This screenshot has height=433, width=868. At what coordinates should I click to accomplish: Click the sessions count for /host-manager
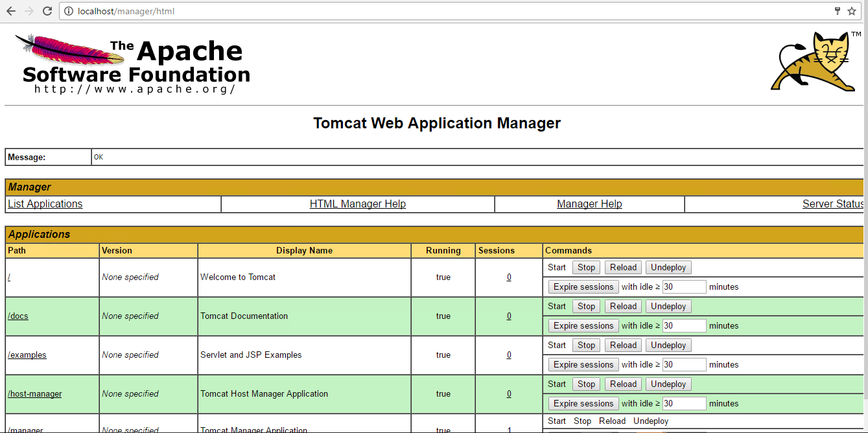point(509,393)
